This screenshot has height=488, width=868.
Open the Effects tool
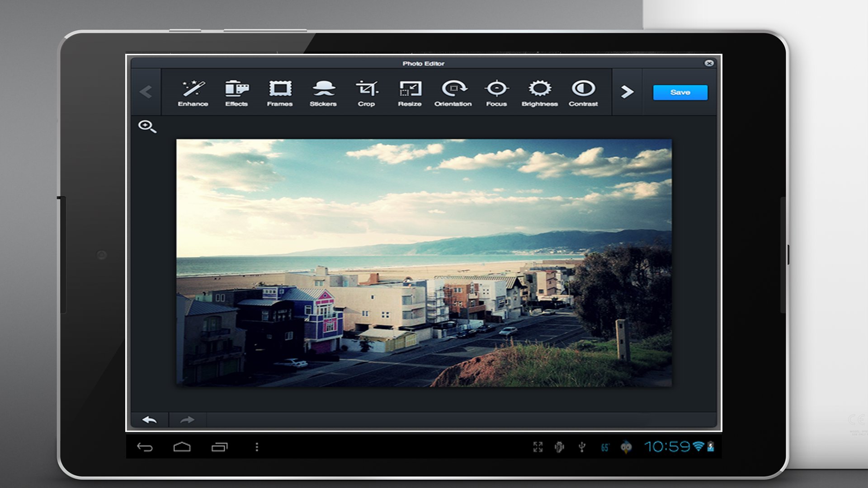pyautogui.click(x=236, y=92)
